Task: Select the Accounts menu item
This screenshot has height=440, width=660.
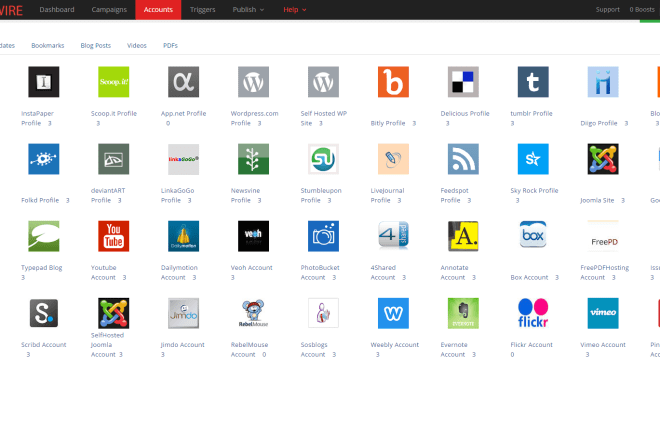Action: [x=158, y=10]
